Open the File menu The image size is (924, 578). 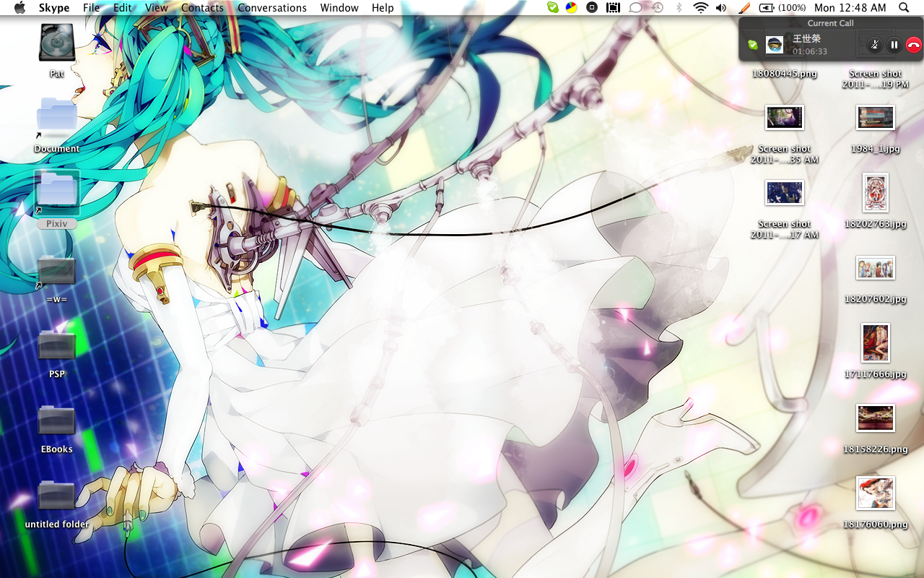pyautogui.click(x=92, y=8)
